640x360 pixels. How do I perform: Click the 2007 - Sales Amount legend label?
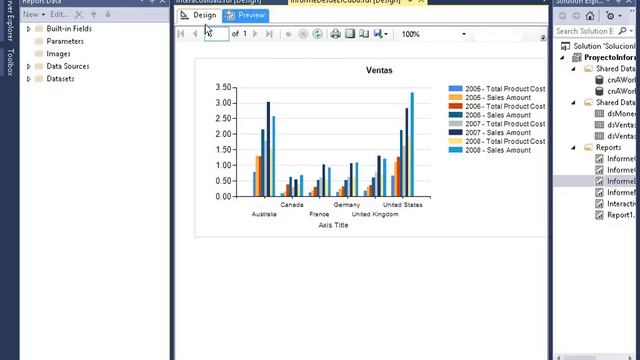[498, 133]
